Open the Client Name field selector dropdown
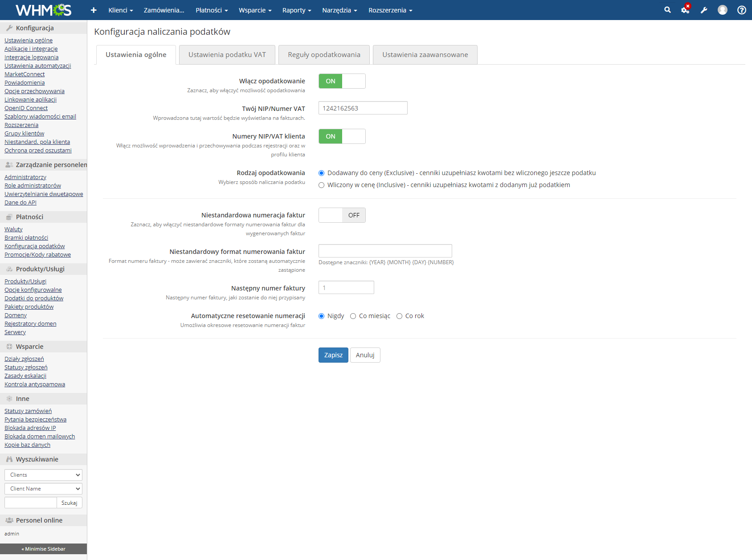Image resolution: width=752 pixels, height=560 pixels. click(43, 488)
